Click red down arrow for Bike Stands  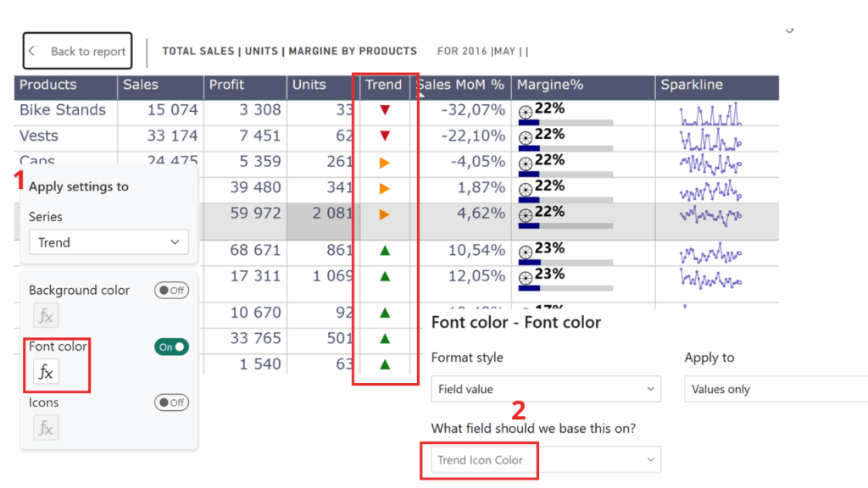[385, 110]
